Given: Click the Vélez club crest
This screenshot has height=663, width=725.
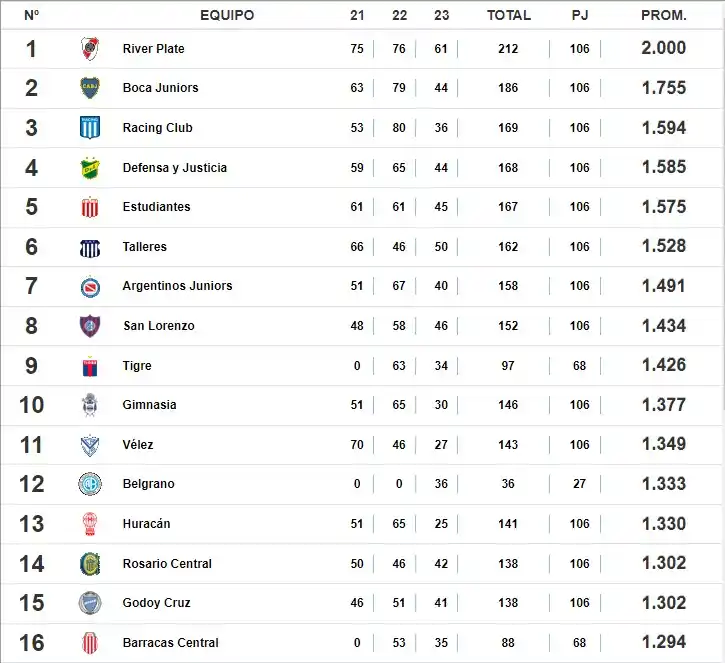Looking at the screenshot, I should pyautogui.click(x=90, y=445).
